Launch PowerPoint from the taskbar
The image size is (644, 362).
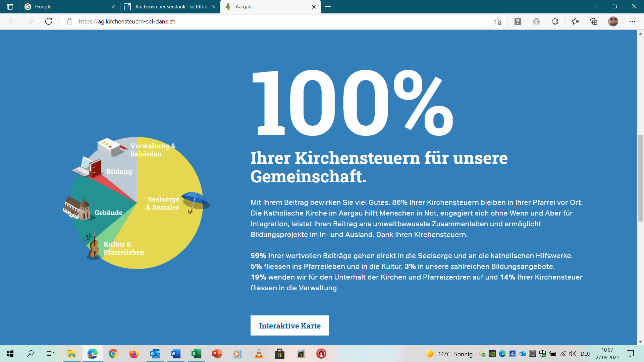click(217, 354)
